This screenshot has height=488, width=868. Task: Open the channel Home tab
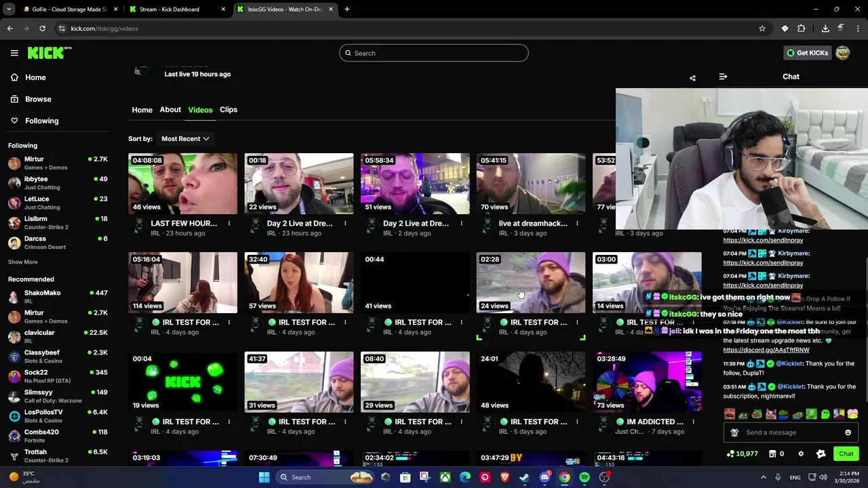point(142,110)
